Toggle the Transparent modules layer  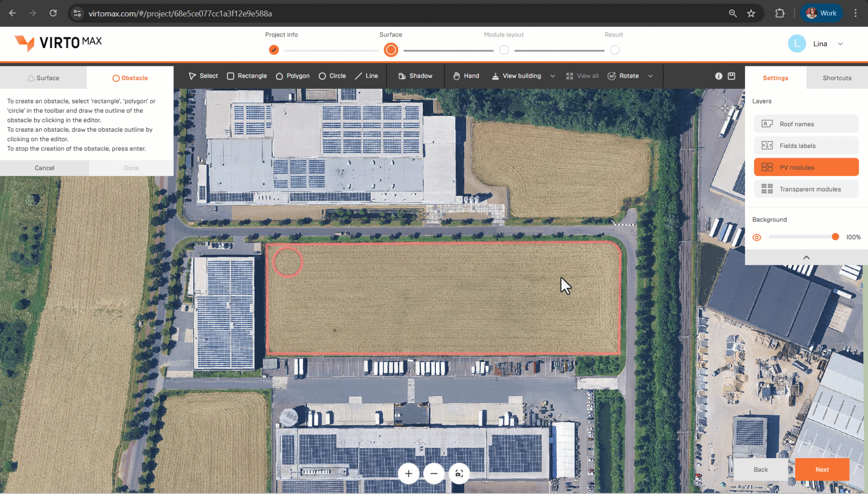click(x=806, y=189)
